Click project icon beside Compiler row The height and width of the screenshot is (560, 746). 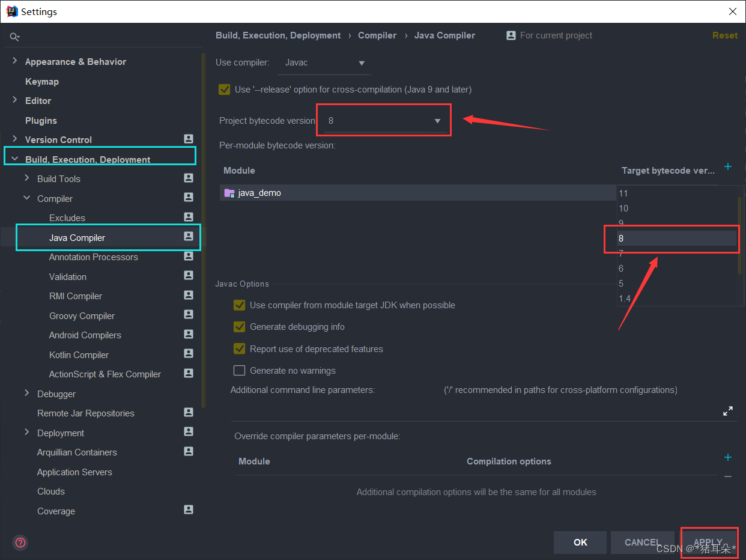pos(189,197)
